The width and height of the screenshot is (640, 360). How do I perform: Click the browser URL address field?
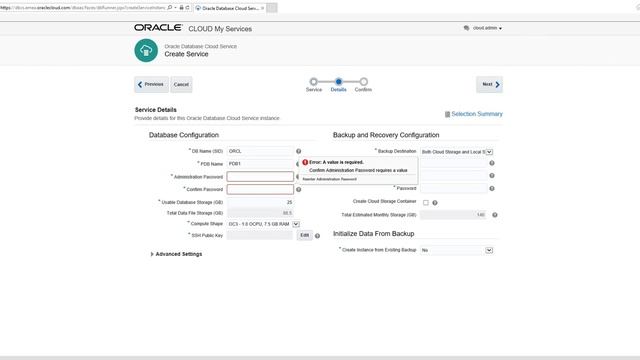[83, 8]
